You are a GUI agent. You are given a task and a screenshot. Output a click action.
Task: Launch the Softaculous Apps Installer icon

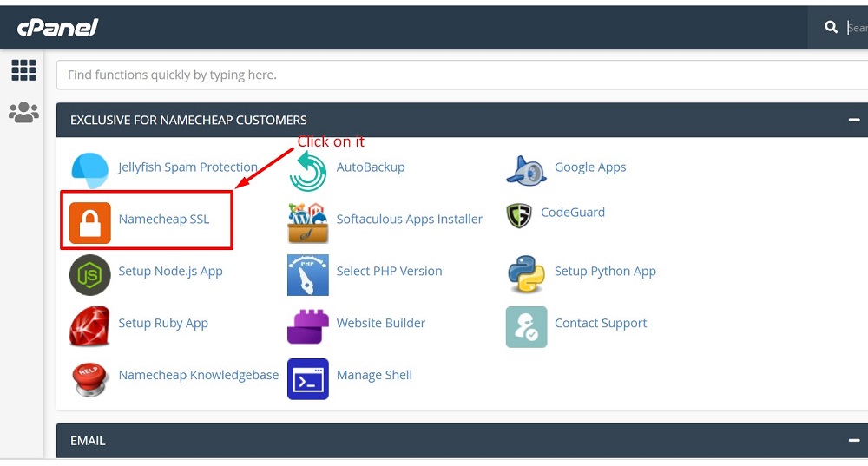pos(308,223)
